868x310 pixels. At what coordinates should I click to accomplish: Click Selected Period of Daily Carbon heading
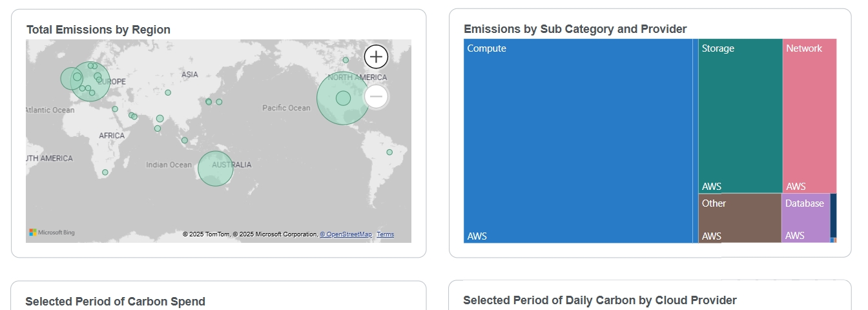point(600,300)
